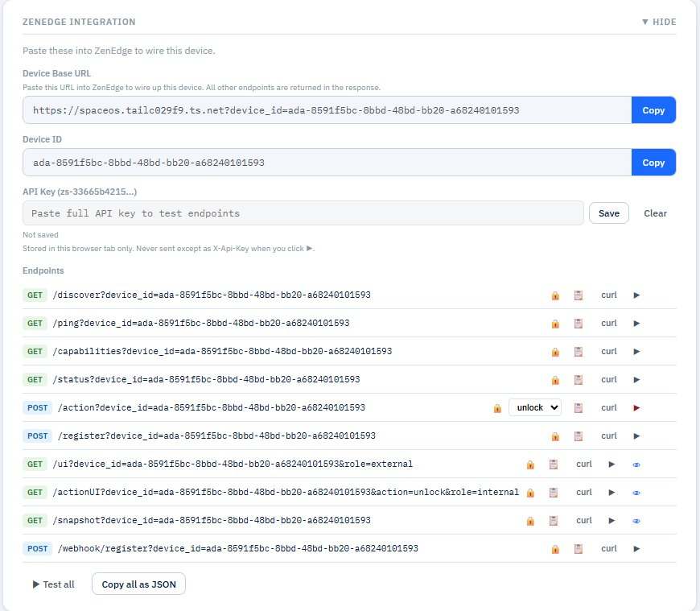Run the /webhook/register endpoint test
The image size is (700, 611).
click(636, 549)
